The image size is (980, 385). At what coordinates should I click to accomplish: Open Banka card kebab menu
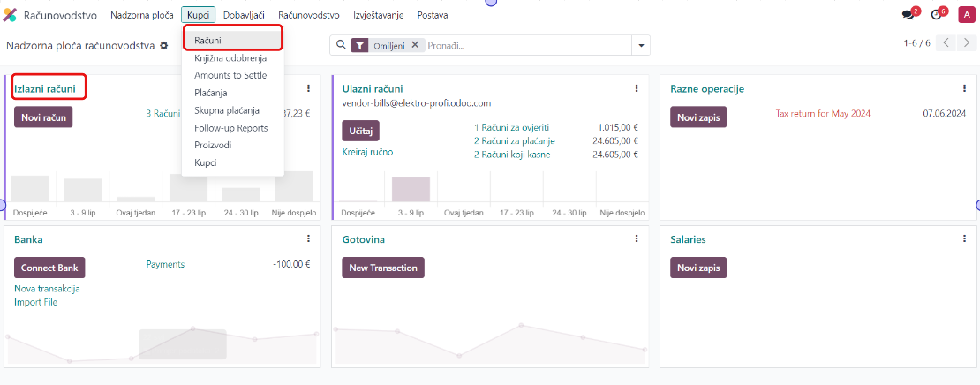(x=308, y=238)
